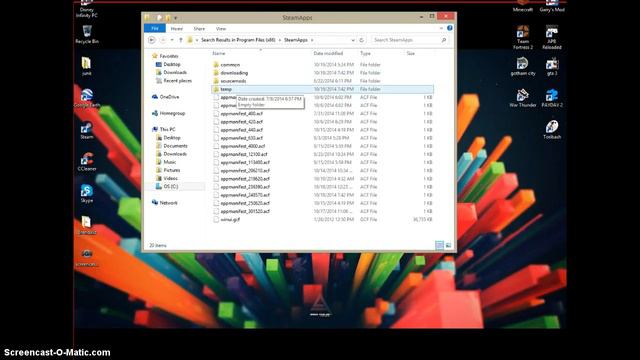This screenshot has height=360, width=640.
Task: Switch to large icons view icon
Action: pyautogui.click(x=448, y=245)
